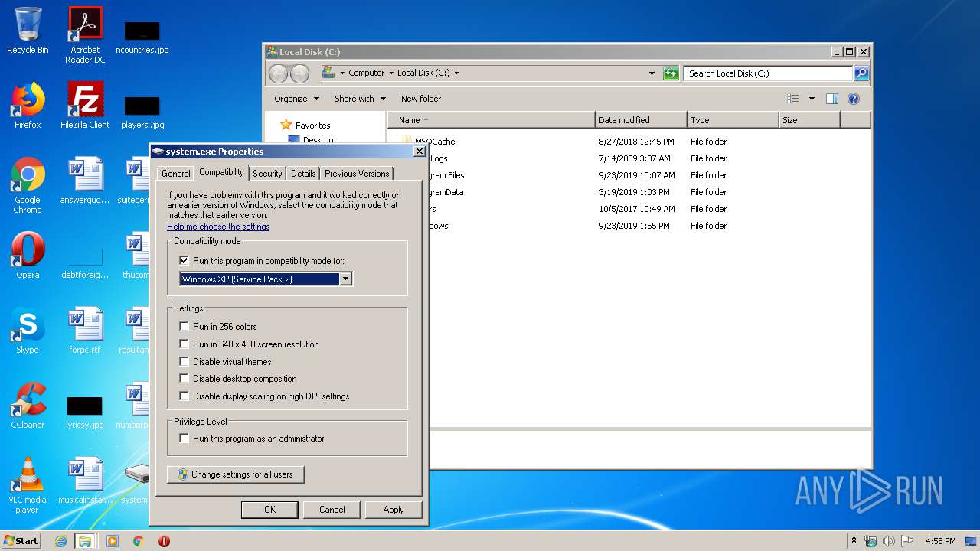Open the Details tab
The image size is (980, 551).
click(303, 174)
